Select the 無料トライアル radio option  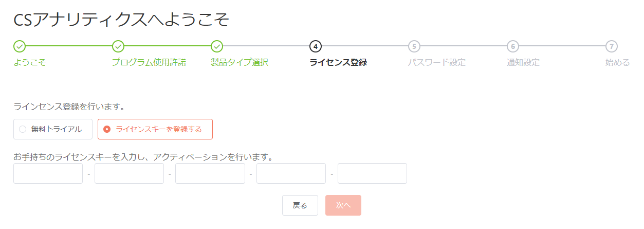coord(53,129)
